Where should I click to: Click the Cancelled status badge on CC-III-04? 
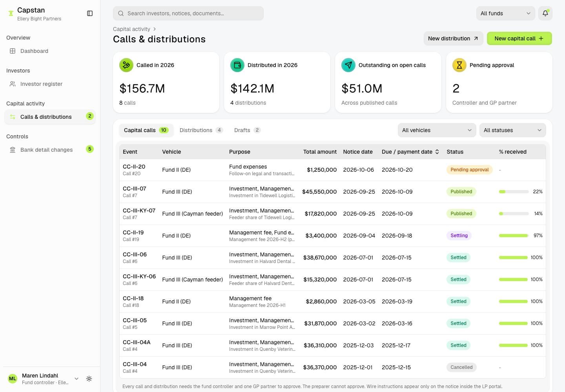coord(461,367)
